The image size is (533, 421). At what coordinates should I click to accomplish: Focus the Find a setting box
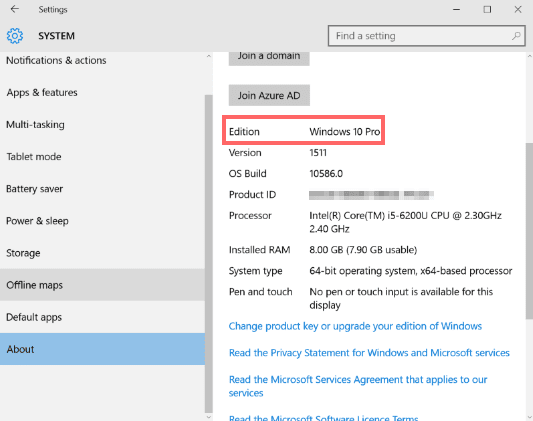(427, 36)
